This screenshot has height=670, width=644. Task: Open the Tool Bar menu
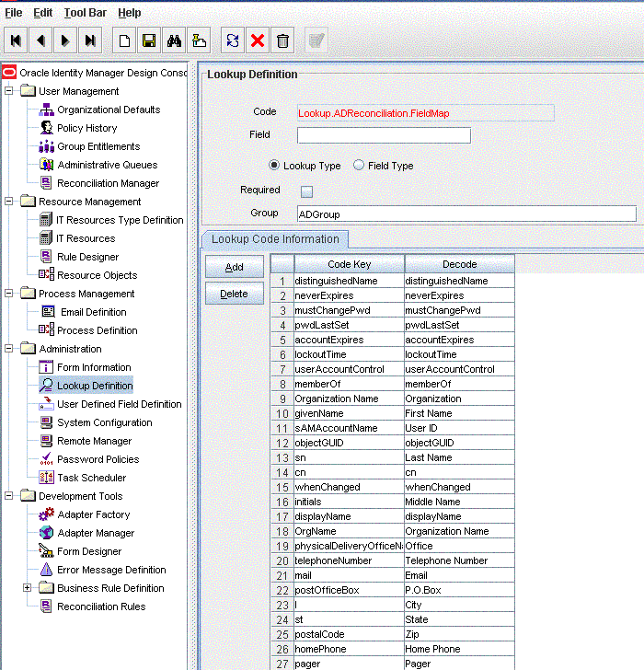click(x=85, y=13)
